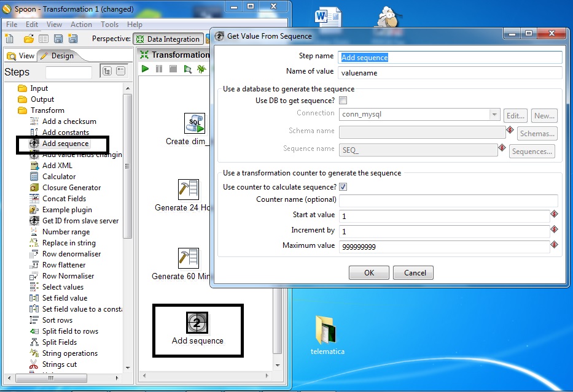Viewport: 573px width, 392px height.
Task: Pause the running transformation
Action: pyautogui.click(x=159, y=69)
